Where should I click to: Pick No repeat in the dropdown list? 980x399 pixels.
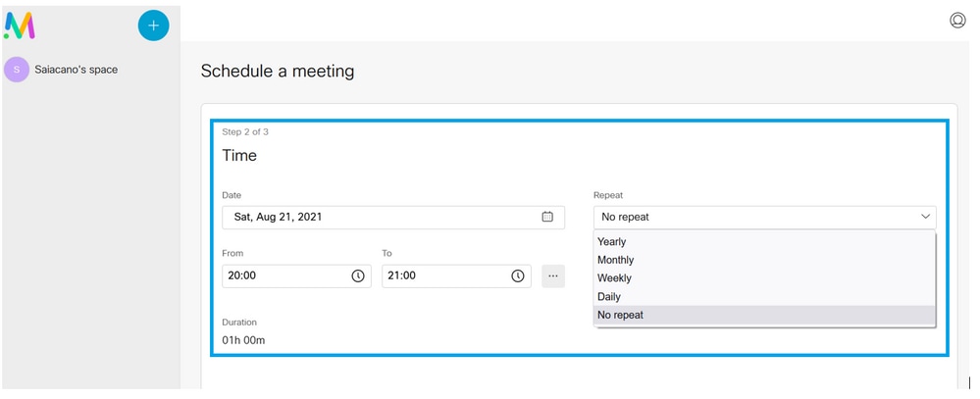tap(623, 315)
